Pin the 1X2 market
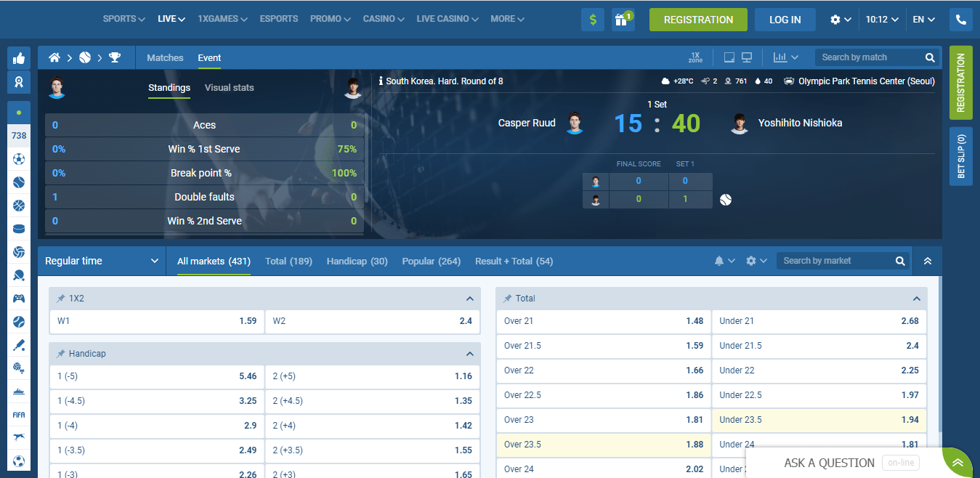This screenshot has width=980, height=478. 61,299
